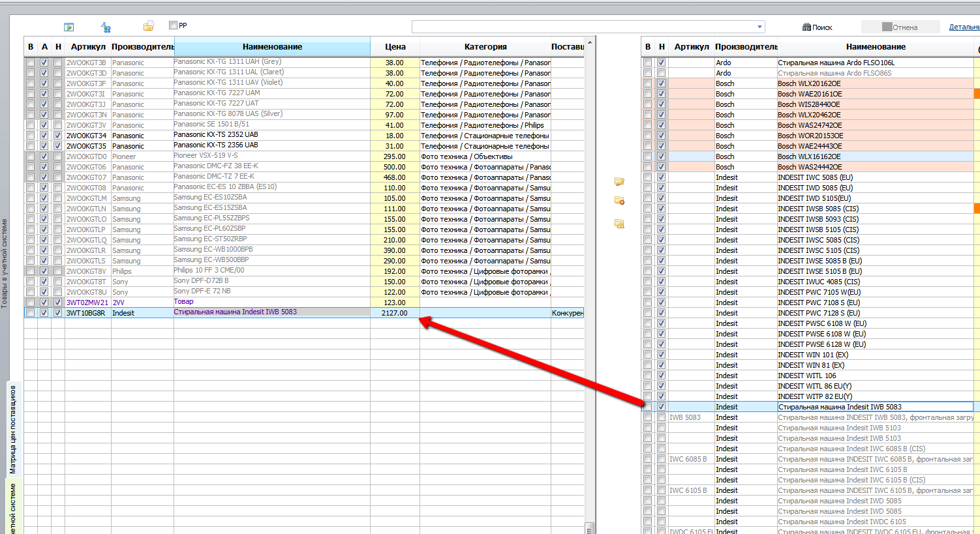Image resolution: width=980 pixels, height=534 pixels.
Task: Click category cell Фото техника / Объективы
Action: coord(485,156)
